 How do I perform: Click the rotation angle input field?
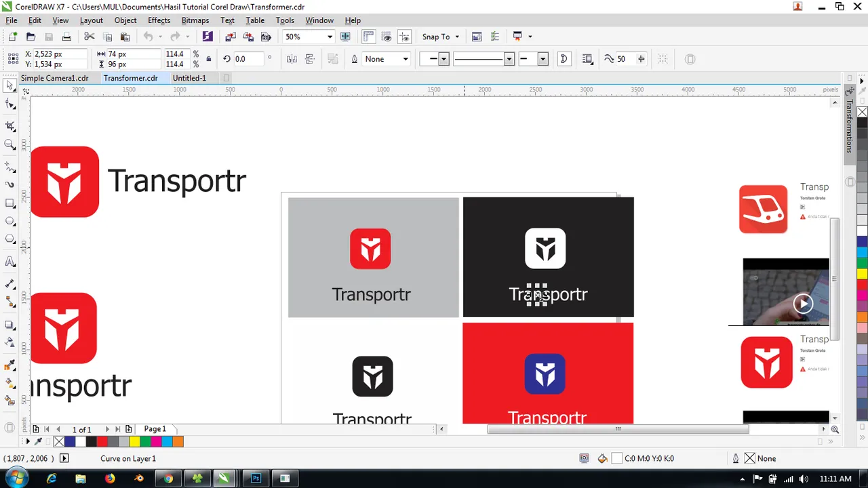(x=249, y=59)
